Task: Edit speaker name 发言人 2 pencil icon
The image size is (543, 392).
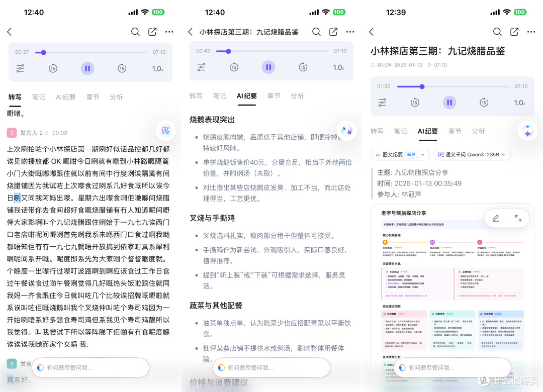Action: pos(46,133)
